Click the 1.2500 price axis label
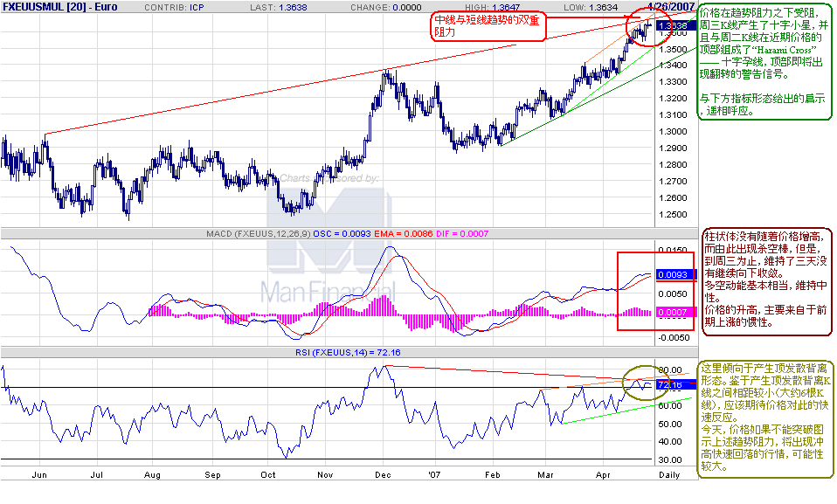Viewport: 837px width, 504px height. (673, 214)
